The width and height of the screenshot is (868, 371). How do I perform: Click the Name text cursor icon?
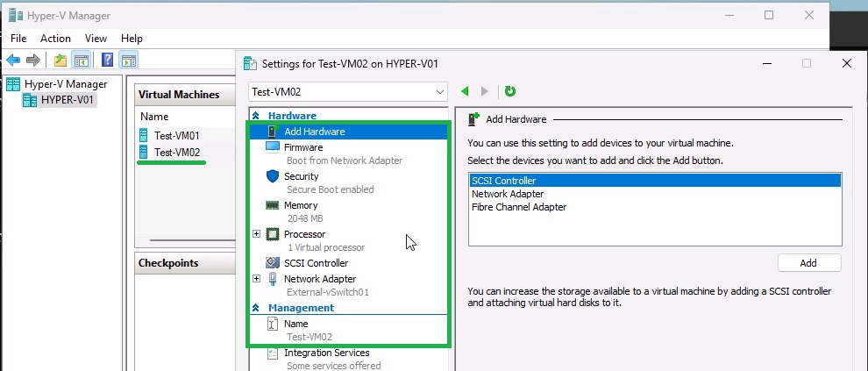tap(273, 324)
